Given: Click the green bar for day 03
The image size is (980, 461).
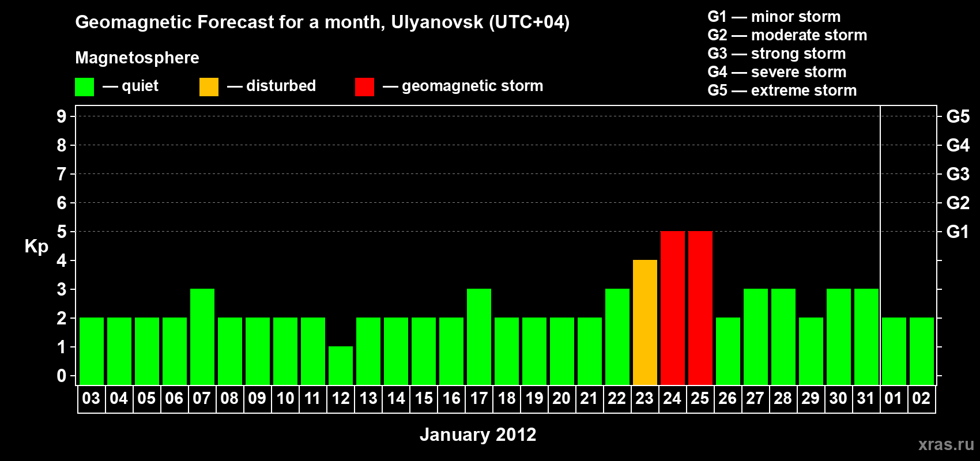Looking at the screenshot, I should coord(92,351).
